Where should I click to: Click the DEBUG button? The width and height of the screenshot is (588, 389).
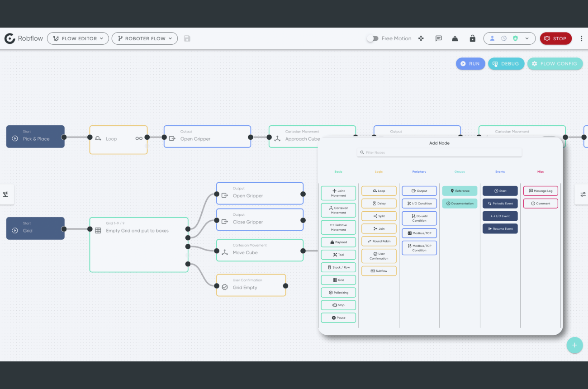[x=506, y=63]
